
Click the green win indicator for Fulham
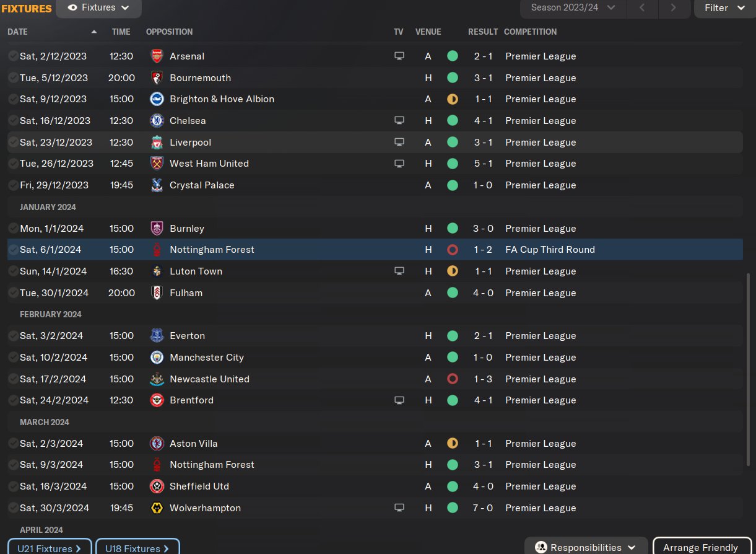(x=453, y=293)
